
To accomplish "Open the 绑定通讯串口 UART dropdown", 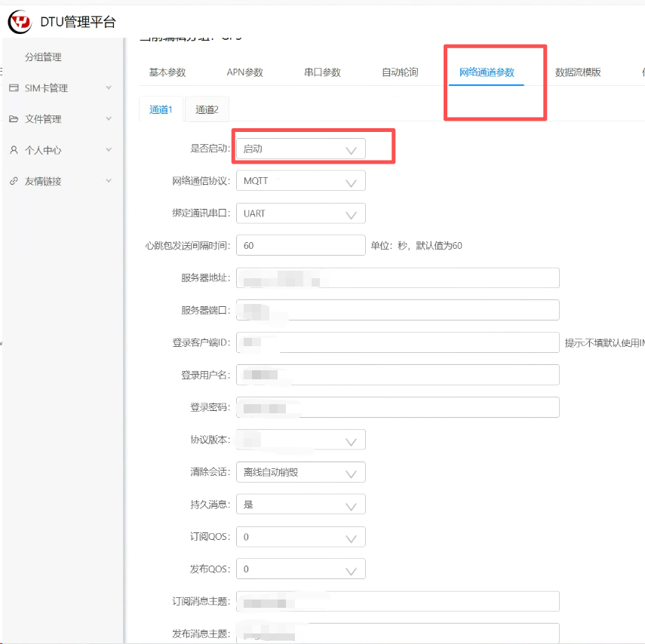I will pyautogui.click(x=300, y=213).
